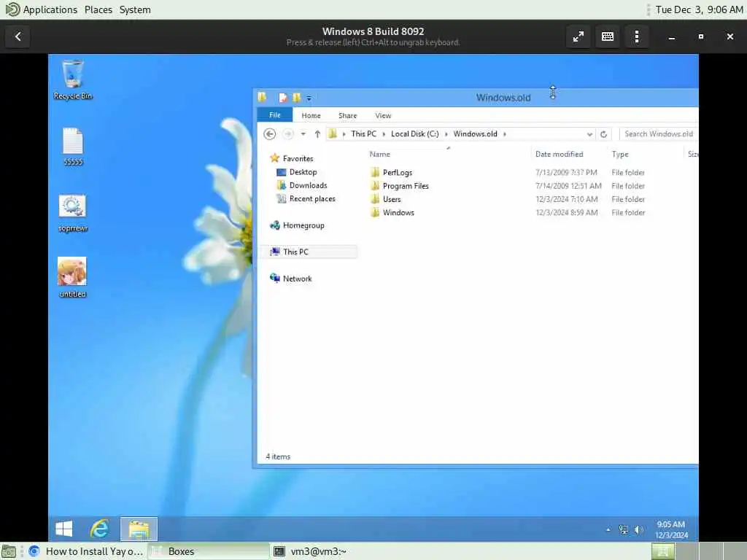The height and width of the screenshot is (560, 747).
Task: Open Customize Quick Access Toolbar dropdown
Action: [309, 98]
